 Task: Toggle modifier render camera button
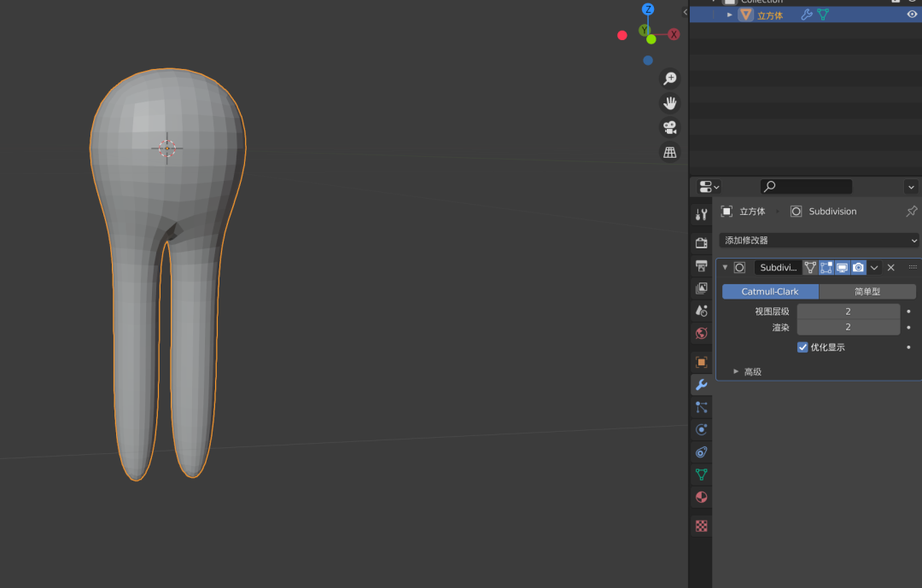(859, 267)
